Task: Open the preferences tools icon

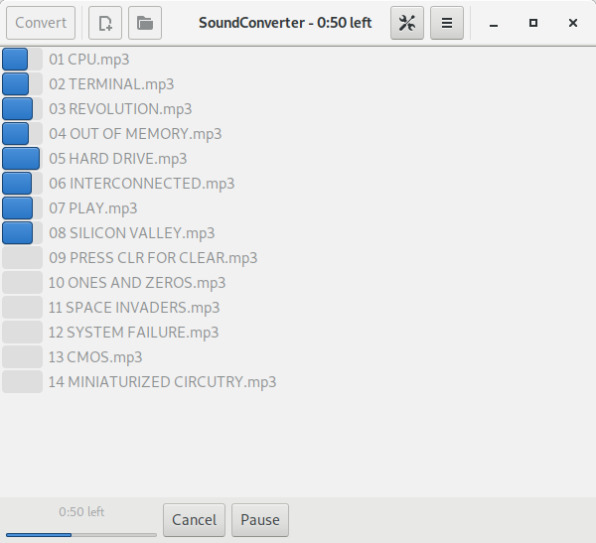Action: tap(407, 23)
